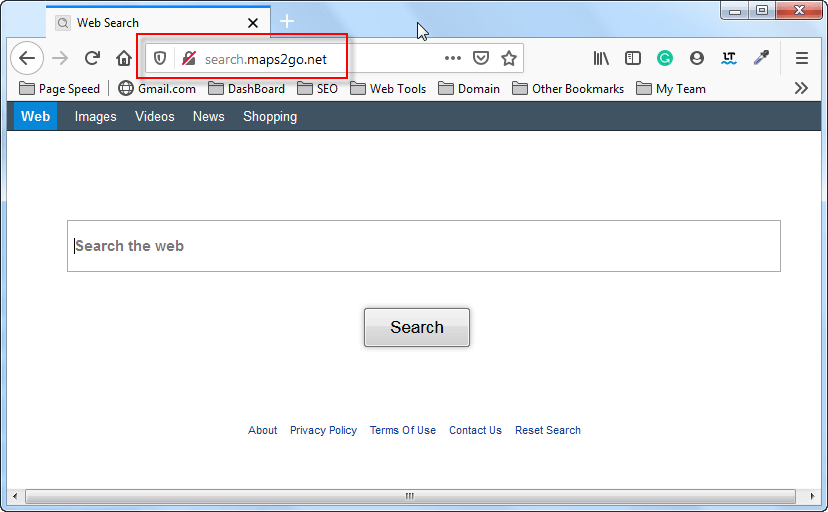Select the Web search category

[x=35, y=116]
